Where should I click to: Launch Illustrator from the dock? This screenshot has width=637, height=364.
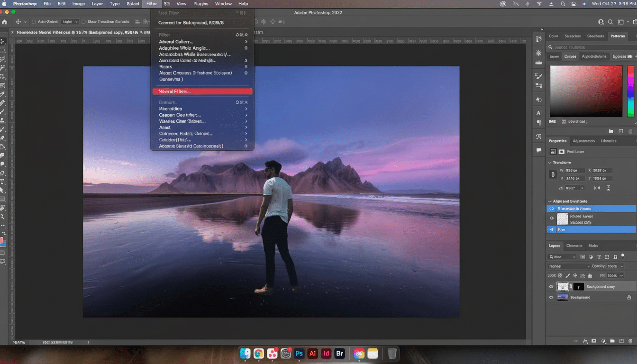tap(312, 354)
